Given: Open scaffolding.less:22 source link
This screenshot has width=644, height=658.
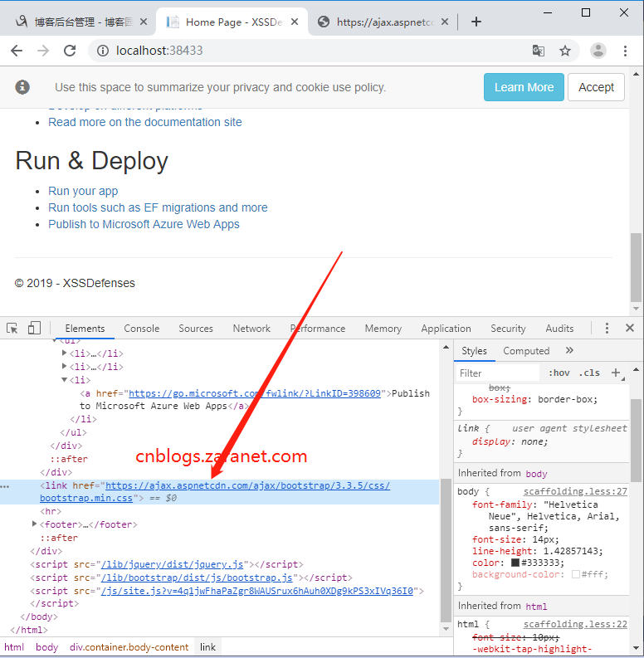Looking at the screenshot, I should click(x=575, y=625).
